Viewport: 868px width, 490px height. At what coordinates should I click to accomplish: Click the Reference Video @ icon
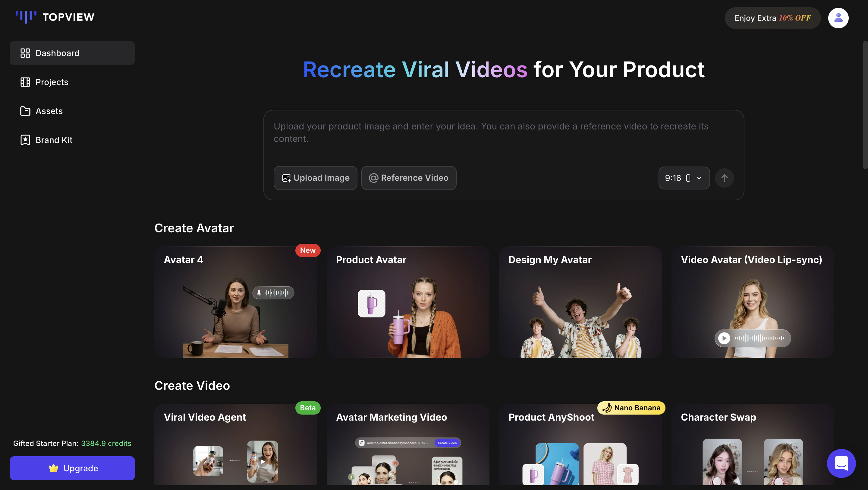point(374,178)
